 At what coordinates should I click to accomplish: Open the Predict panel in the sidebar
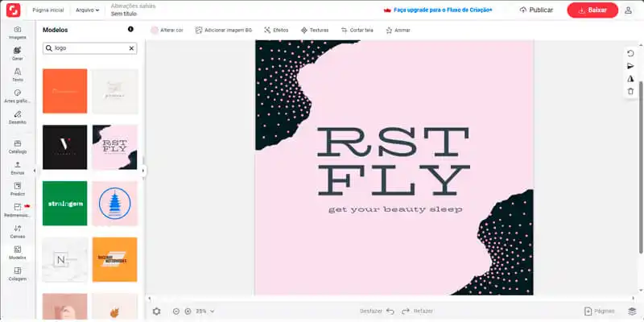tap(17, 189)
